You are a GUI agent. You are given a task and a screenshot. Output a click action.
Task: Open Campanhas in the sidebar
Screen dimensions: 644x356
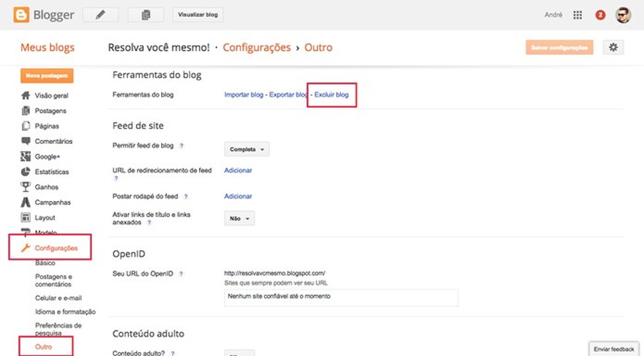(x=52, y=202)
